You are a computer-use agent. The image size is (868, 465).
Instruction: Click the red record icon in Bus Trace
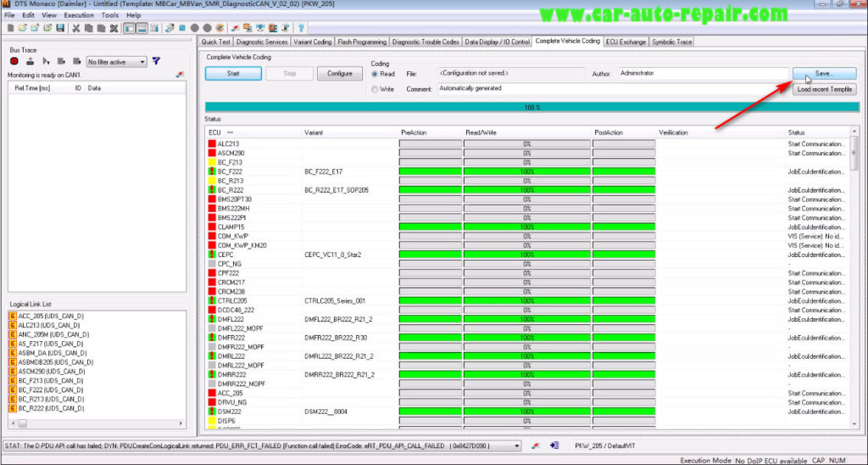[x=14, y=61]
